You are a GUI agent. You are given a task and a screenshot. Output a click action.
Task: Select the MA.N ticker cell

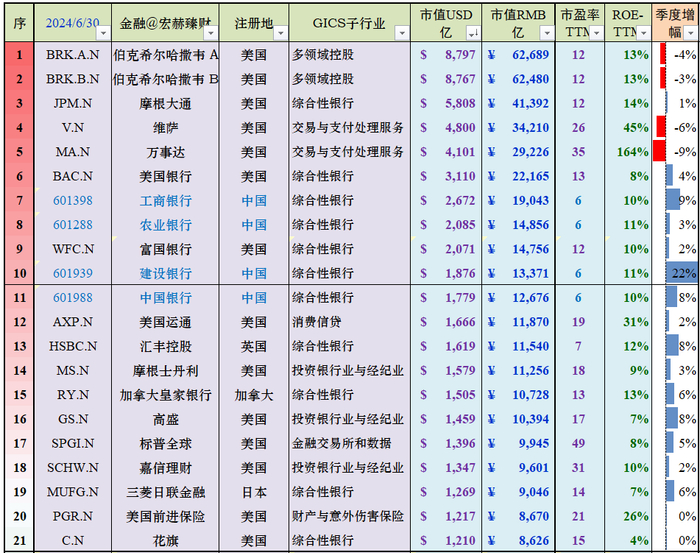click(73, 152)
